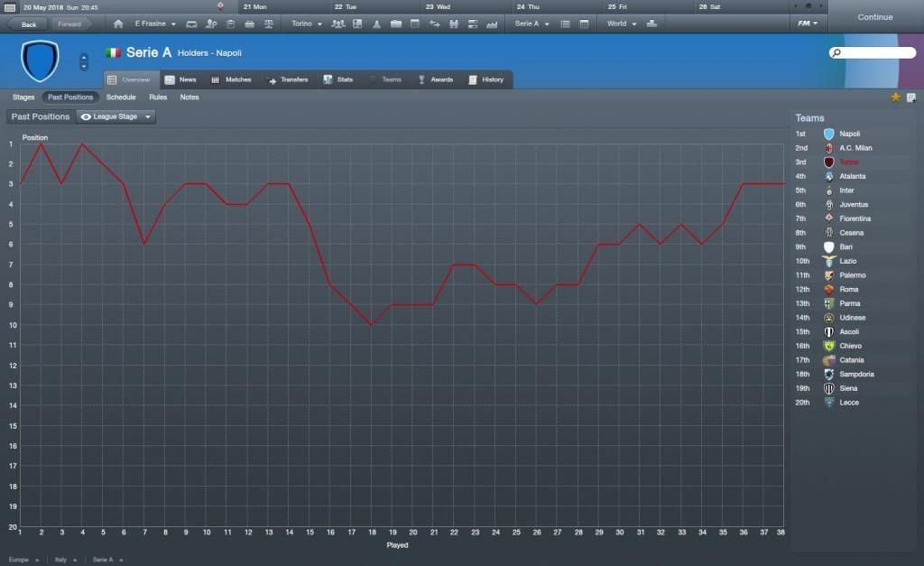
Task: Open the notes icon beside the star
Action: click(x=911, y=97)
